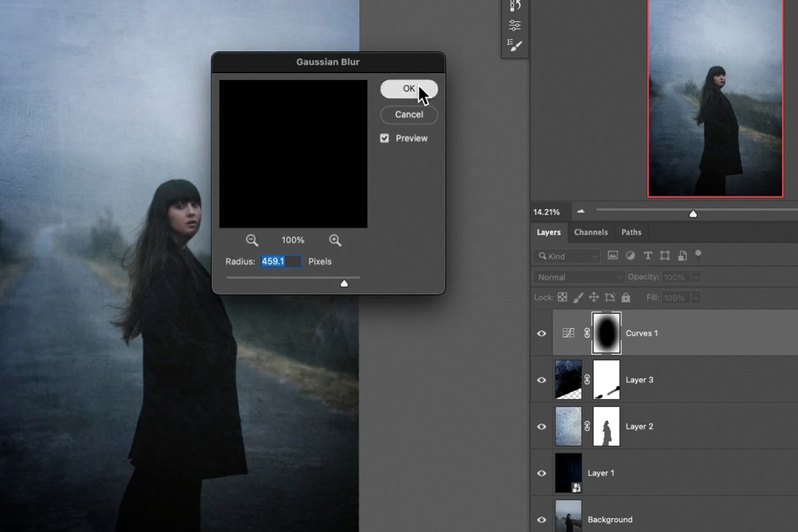The image size is (798, 532).
Task: Click the Navigator zoom percentage 14.21%
Action: (547, 212)
